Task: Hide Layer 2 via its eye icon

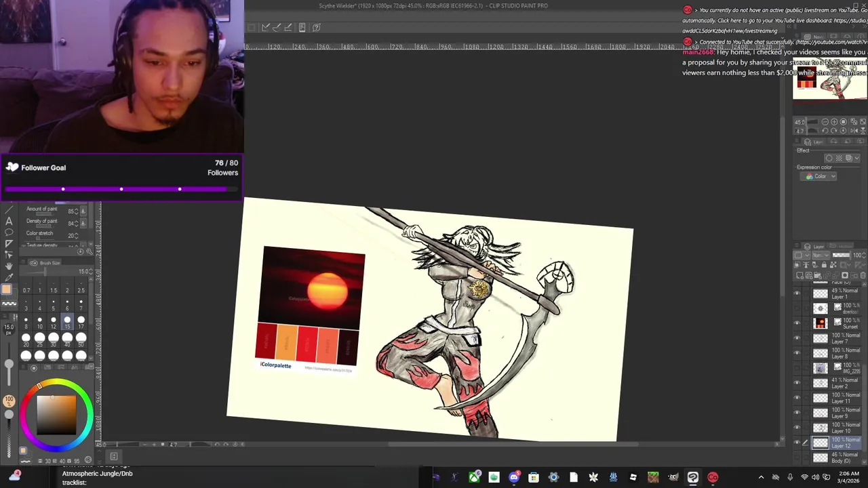Action: (x=797, y=383)
